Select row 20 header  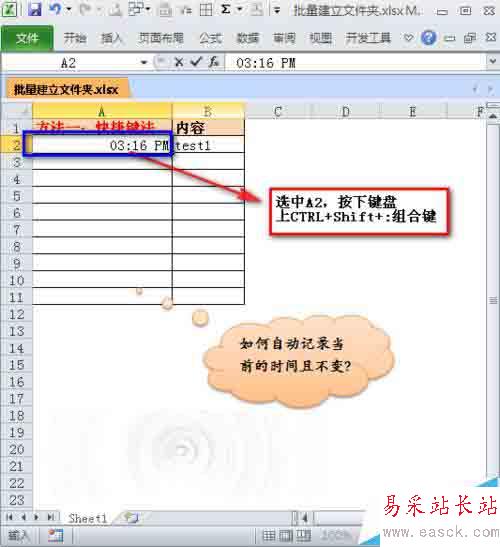(x=16, y=449)
